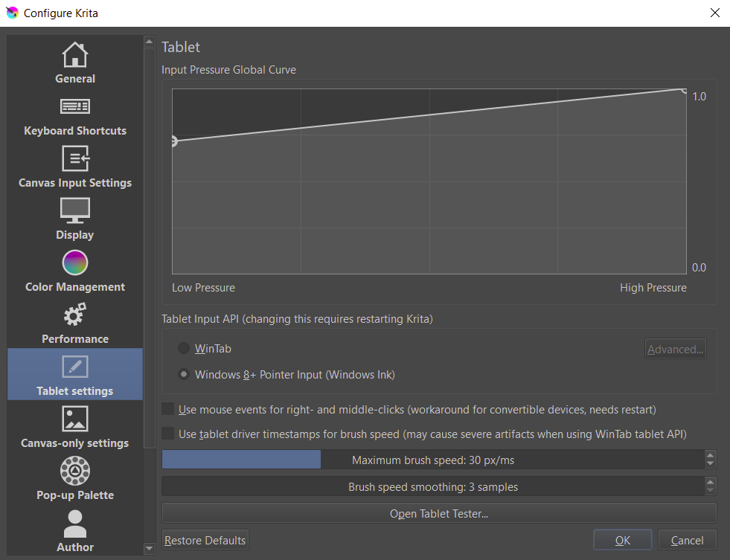Click the Color Management label
Screen dimensions: 730x560
[75, 287]
